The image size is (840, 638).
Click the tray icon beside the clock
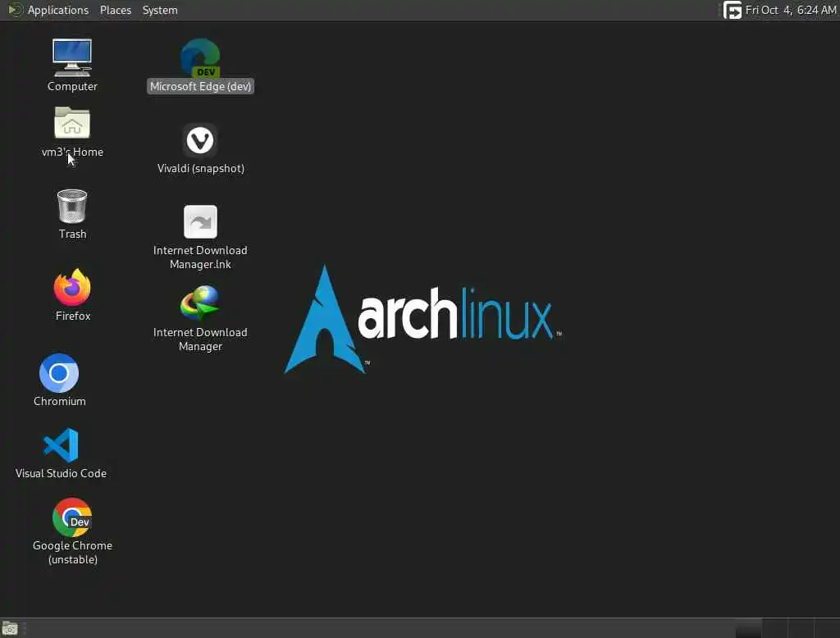(733, 10)
